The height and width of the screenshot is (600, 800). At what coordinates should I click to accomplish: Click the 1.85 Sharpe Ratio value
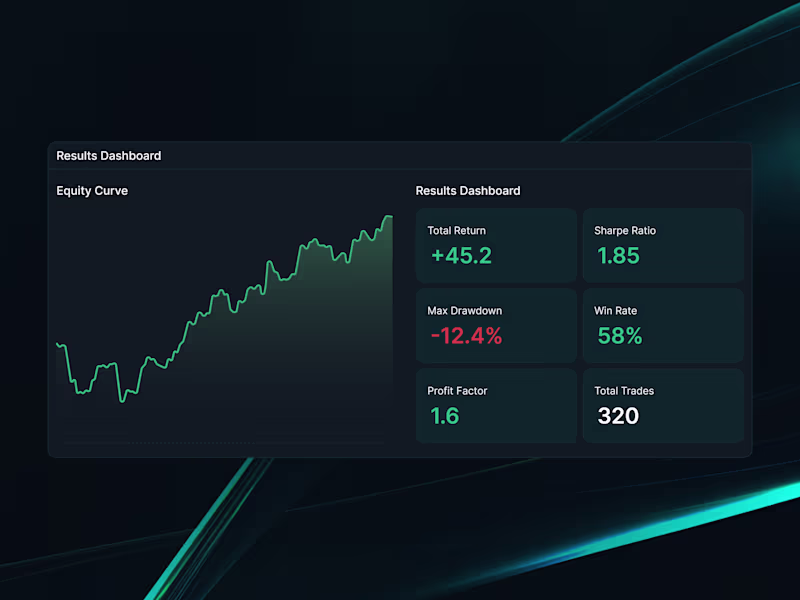618,256
